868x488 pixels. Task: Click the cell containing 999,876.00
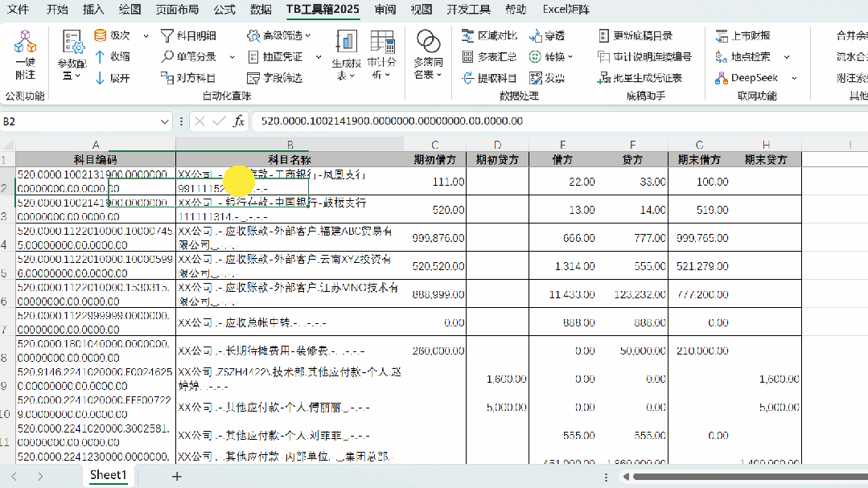pyautogui.click(x=435, y=238)
